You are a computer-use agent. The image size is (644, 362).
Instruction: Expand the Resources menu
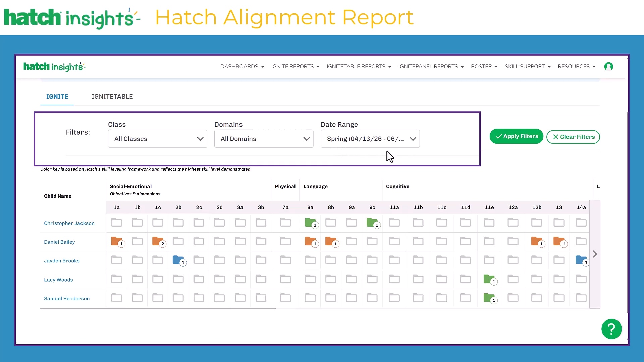[577, 67]
